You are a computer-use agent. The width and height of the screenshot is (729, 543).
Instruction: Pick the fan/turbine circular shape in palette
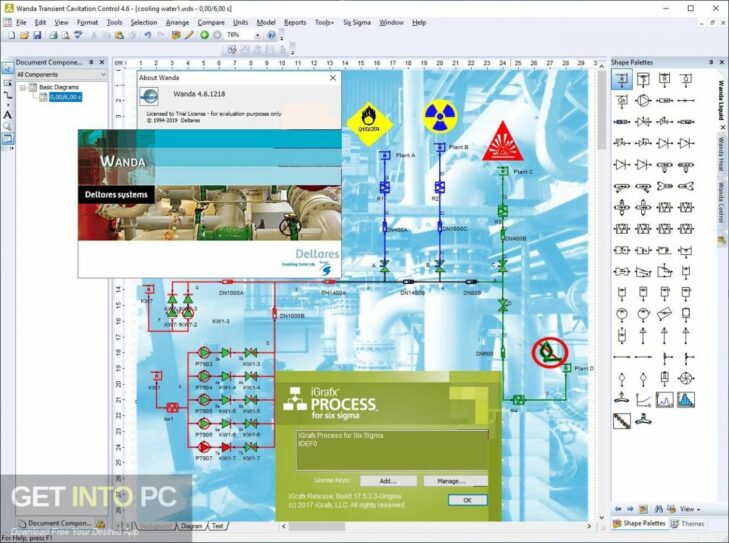686,378
